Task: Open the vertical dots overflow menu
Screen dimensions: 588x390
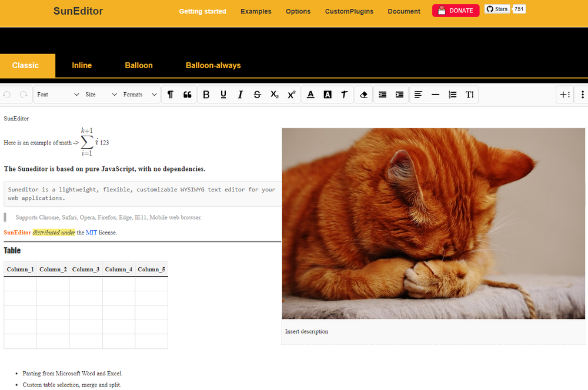Action: coord(582,95)
